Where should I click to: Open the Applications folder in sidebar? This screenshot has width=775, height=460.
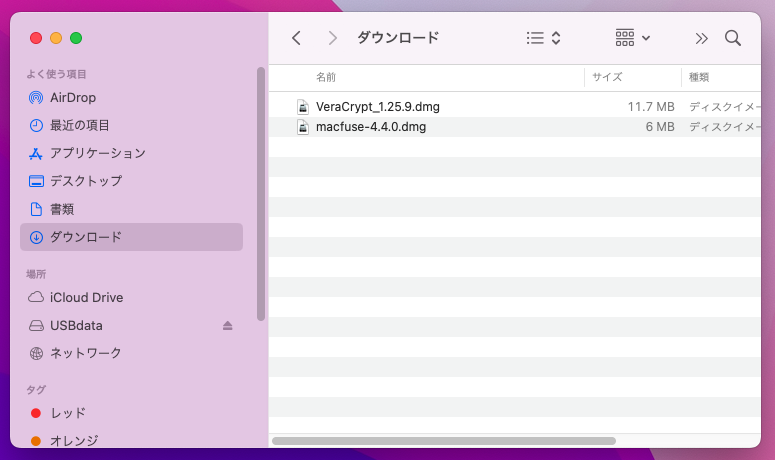pos(97,153)
